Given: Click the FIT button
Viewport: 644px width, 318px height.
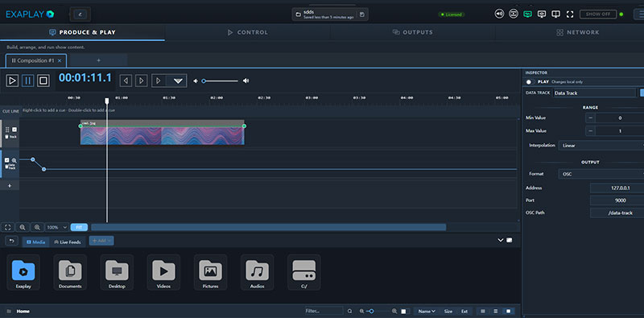Looking at the screenshot, I should pos(79,227).
